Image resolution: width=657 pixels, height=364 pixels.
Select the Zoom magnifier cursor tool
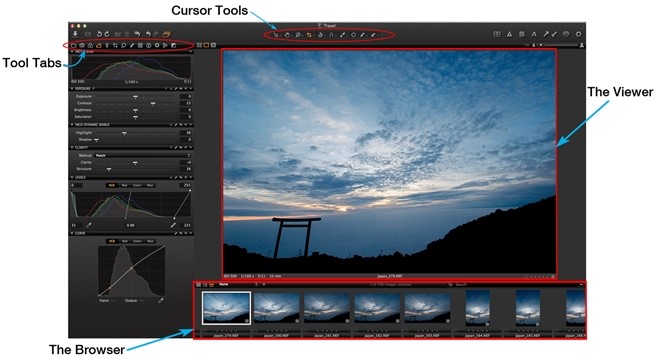tap(298, 35)
